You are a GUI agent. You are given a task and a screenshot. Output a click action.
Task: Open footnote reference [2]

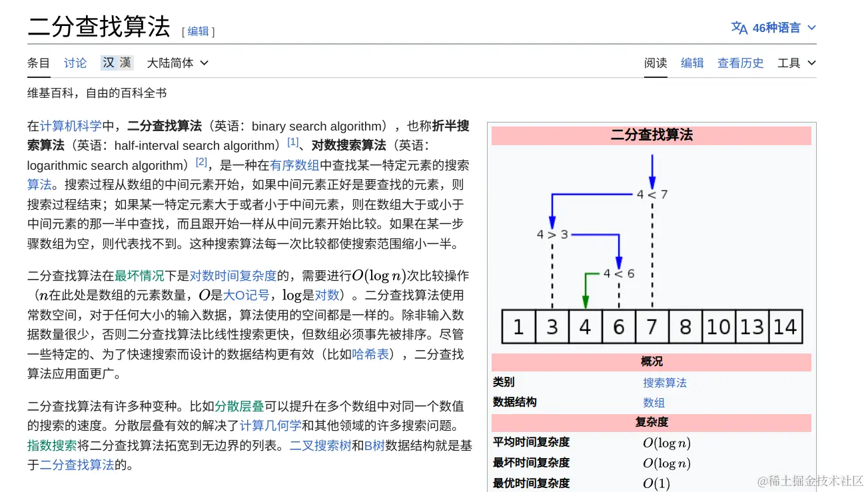click(202, 162)
